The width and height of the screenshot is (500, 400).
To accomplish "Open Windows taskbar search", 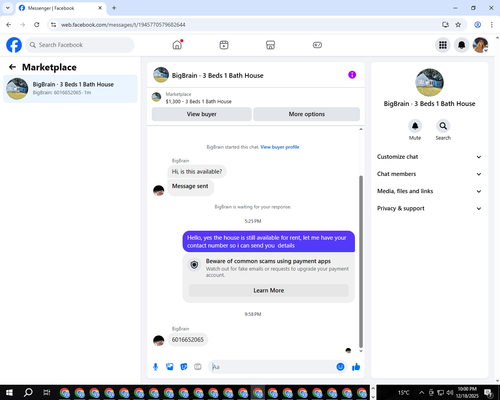I will [28, 392].
